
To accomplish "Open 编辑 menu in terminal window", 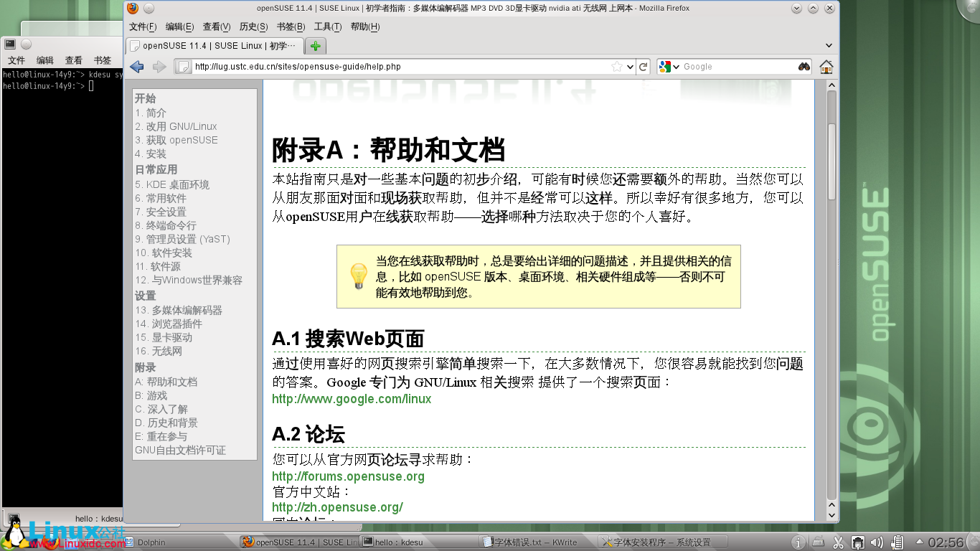I will click(x=45, y=61).
